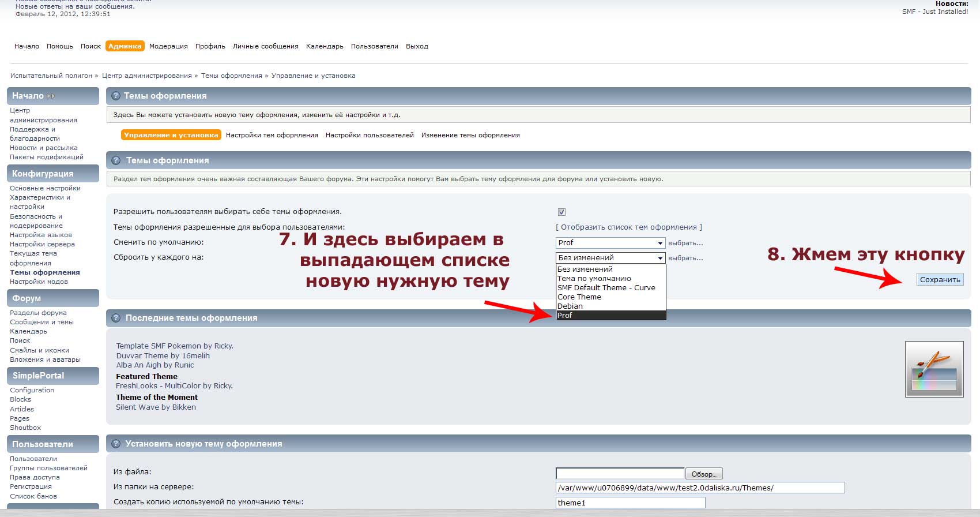Click Центр администрирования breadcrumb
Viewport: 980px width, 517px height.
(147, 76)
